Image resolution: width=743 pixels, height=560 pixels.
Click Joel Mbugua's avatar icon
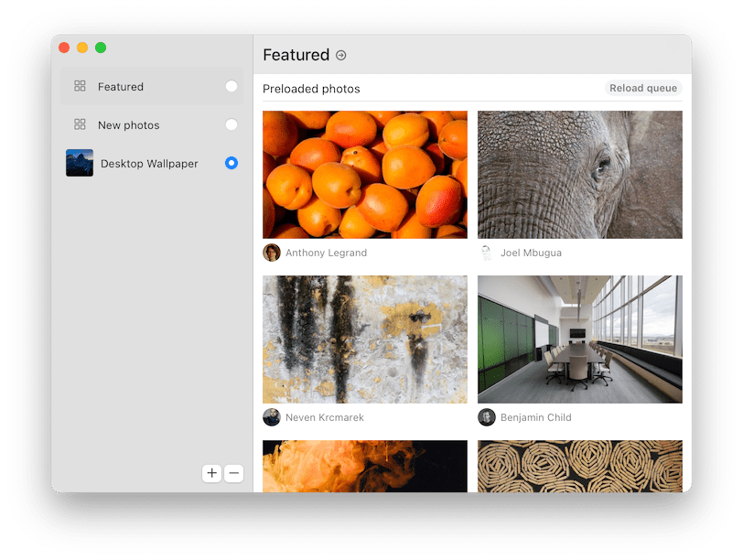[x=487, y=253]
